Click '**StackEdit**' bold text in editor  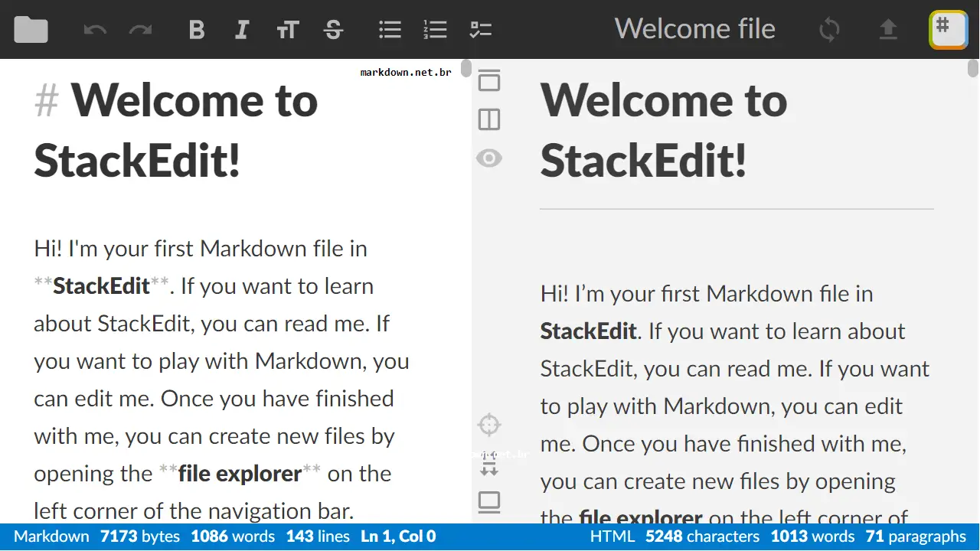tap(102, 286)
